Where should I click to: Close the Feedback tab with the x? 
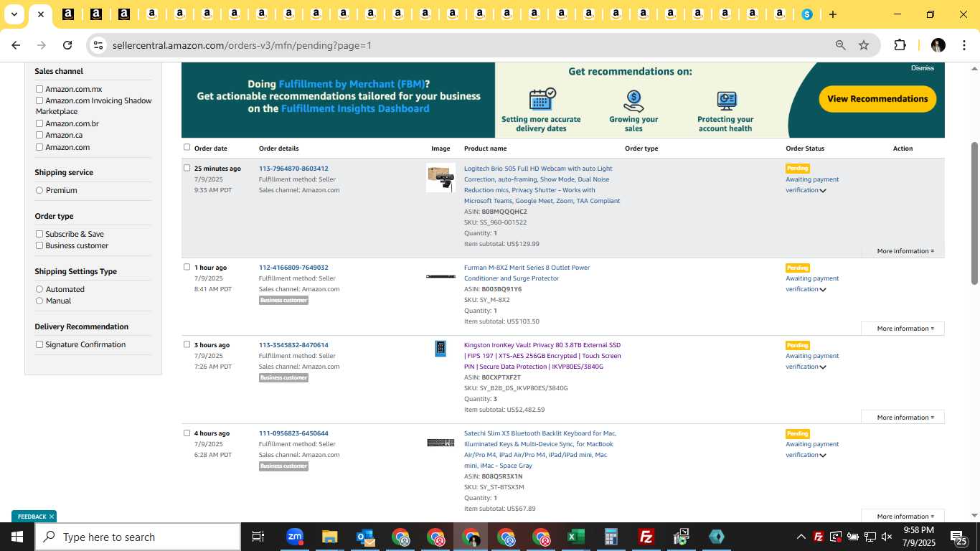click(x=52, y=517)
